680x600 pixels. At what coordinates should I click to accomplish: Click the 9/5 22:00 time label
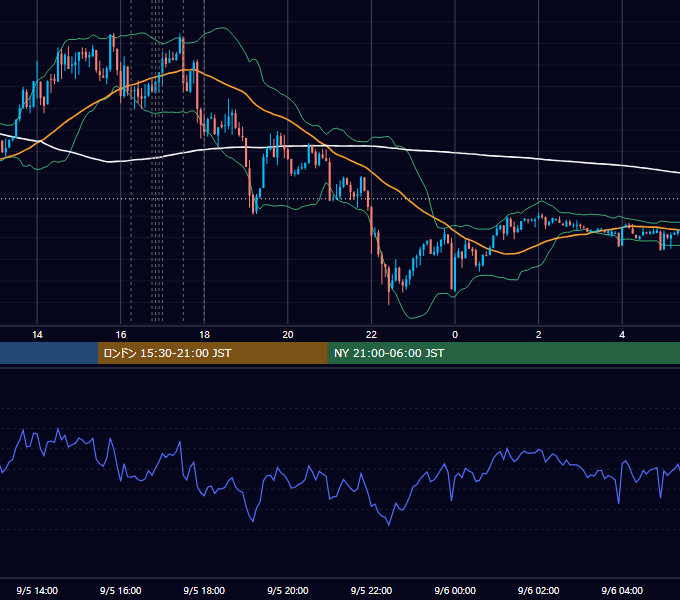coord(371,590)
